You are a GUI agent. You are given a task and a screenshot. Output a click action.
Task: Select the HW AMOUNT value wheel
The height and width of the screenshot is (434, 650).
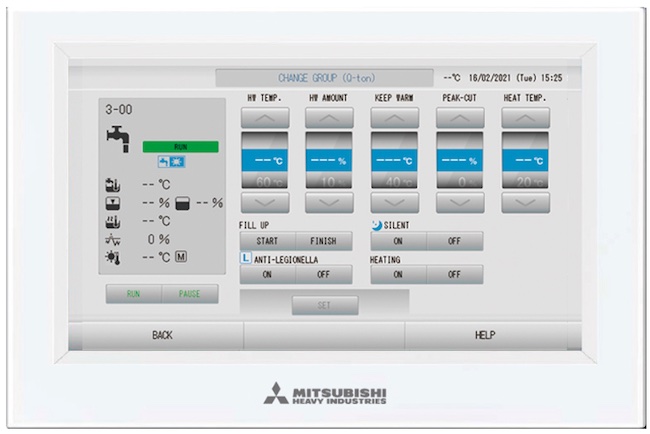coord(329,160)
